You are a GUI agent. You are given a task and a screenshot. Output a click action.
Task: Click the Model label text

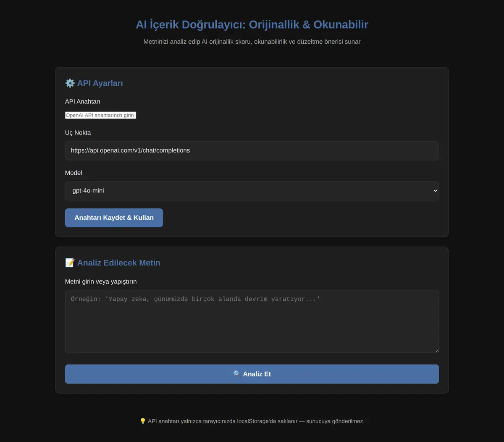(x=73, y=173)
